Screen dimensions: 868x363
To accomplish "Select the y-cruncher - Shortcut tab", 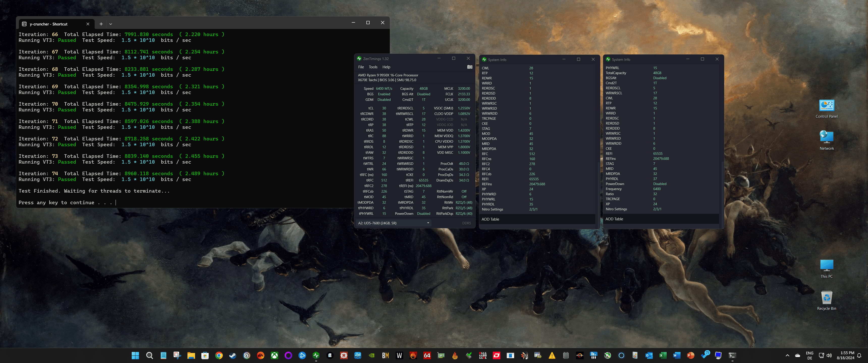I will (49, 24).
